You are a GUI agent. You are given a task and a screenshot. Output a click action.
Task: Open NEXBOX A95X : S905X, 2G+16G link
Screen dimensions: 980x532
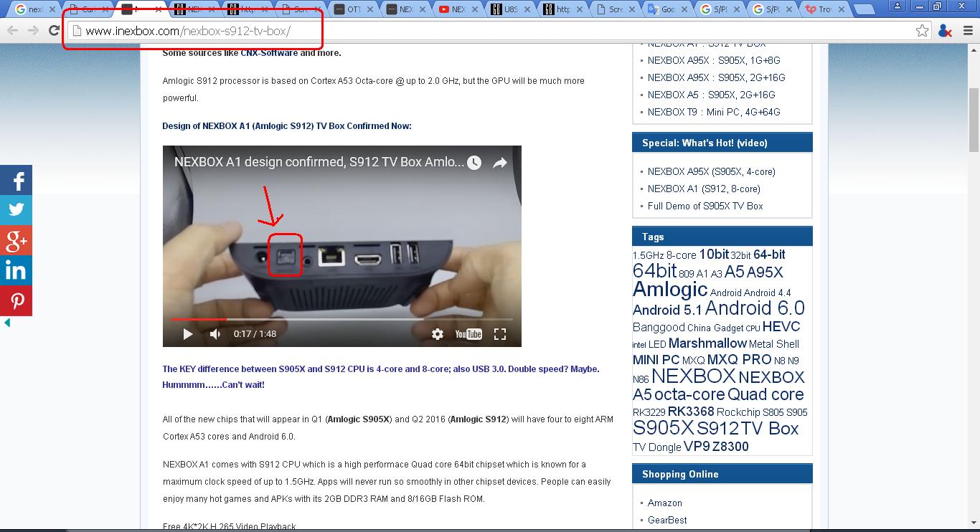pyautogui.click(x=717, y=77)
